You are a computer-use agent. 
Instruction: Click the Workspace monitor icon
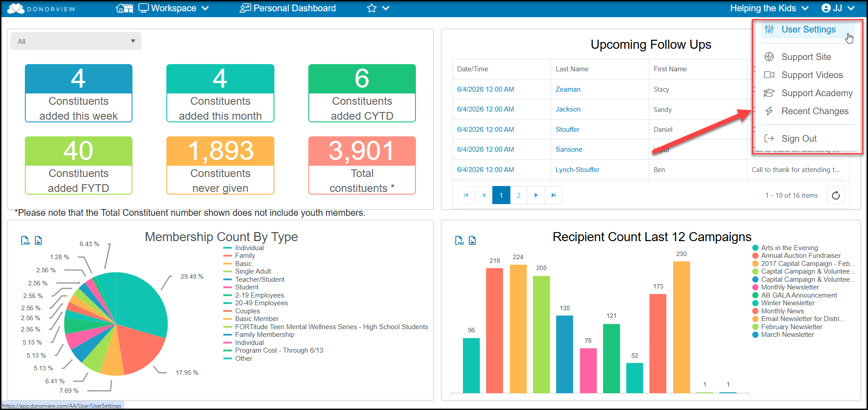(x=143, y=8)
